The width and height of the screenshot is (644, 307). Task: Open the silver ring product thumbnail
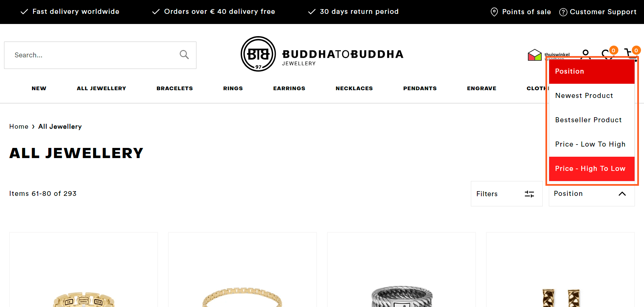click(x=401, y=270)
